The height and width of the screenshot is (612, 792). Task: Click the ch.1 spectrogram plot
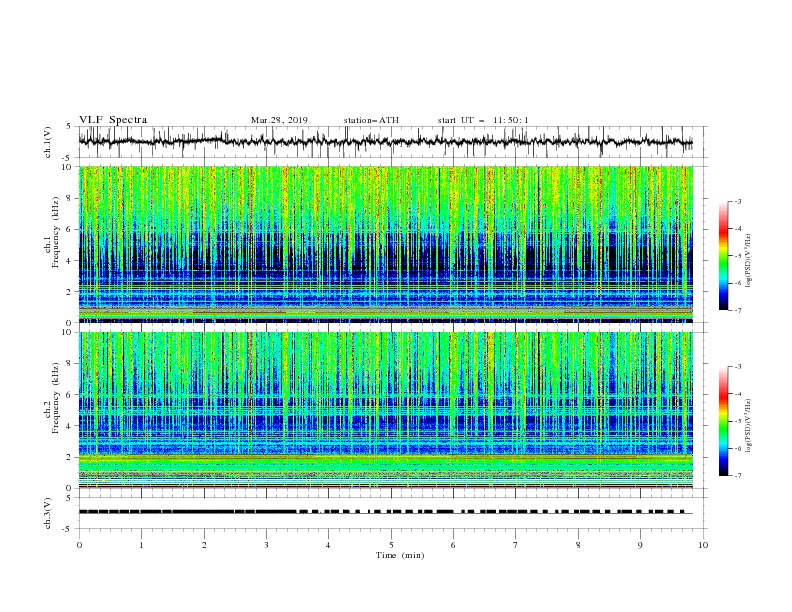[385, 244]
